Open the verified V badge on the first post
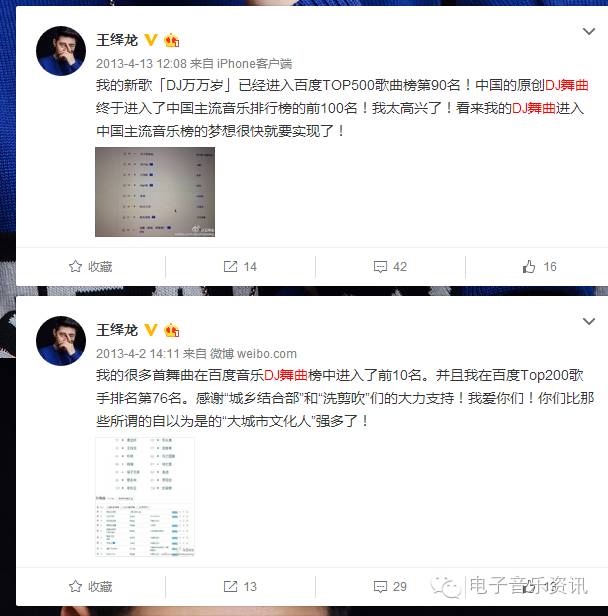608x616 pixels. pos(151,40)
